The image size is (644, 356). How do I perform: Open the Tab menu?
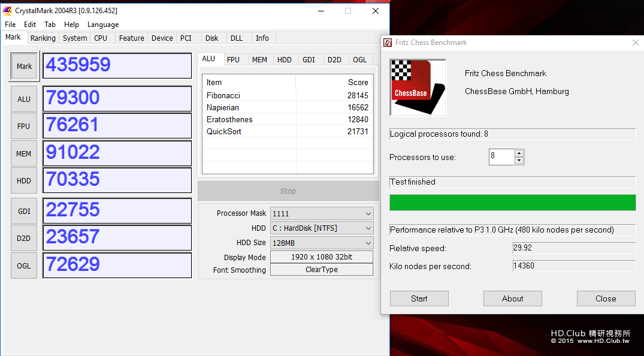tap(50, 25)
